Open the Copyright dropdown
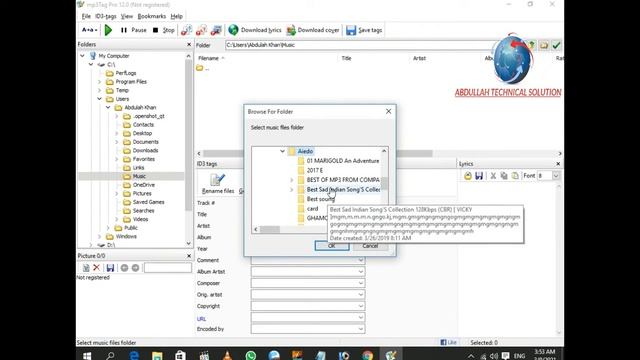Screen dimensions: 640x360 [360, 306]
